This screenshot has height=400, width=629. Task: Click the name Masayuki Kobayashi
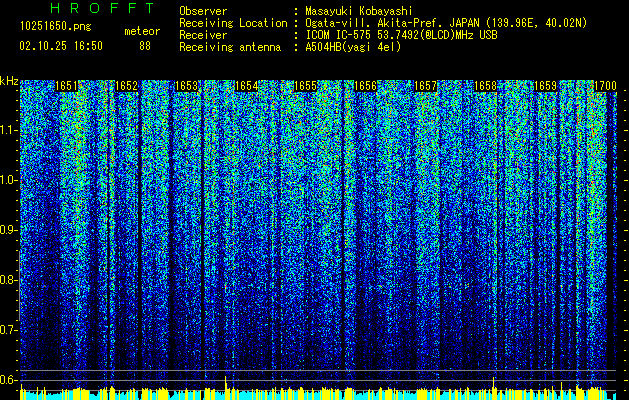359,11
